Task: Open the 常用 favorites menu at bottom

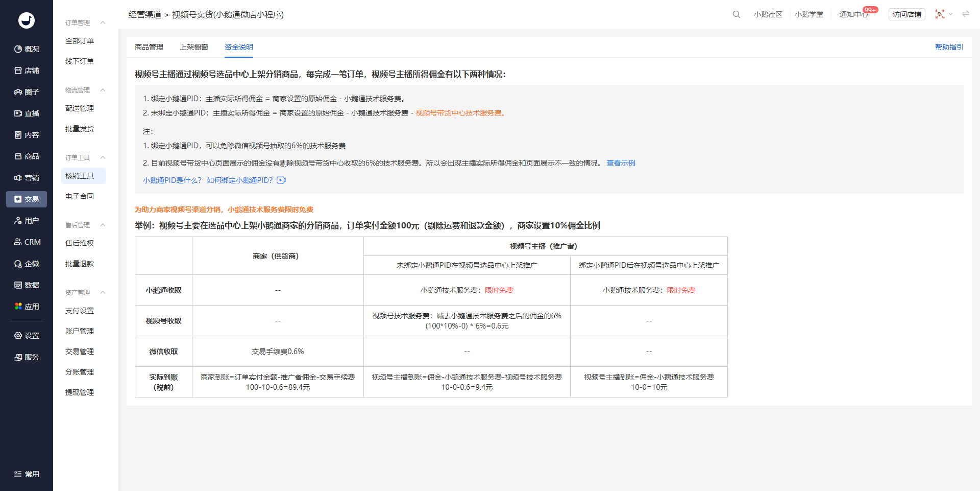Action: 27,474
